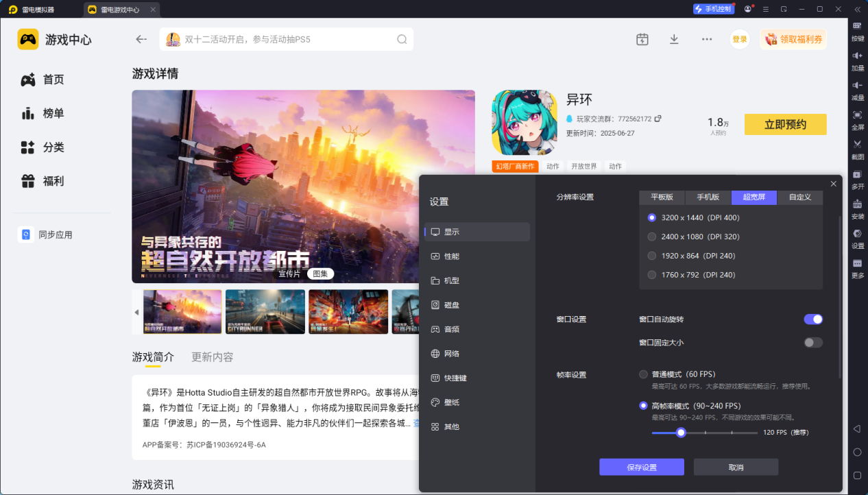
Task: Select the 1760 x 792 resolution option
Action: pos(691,275)
